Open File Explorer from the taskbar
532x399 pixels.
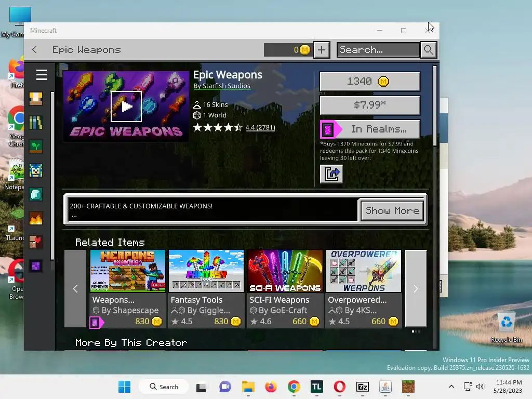coord(248,387)
